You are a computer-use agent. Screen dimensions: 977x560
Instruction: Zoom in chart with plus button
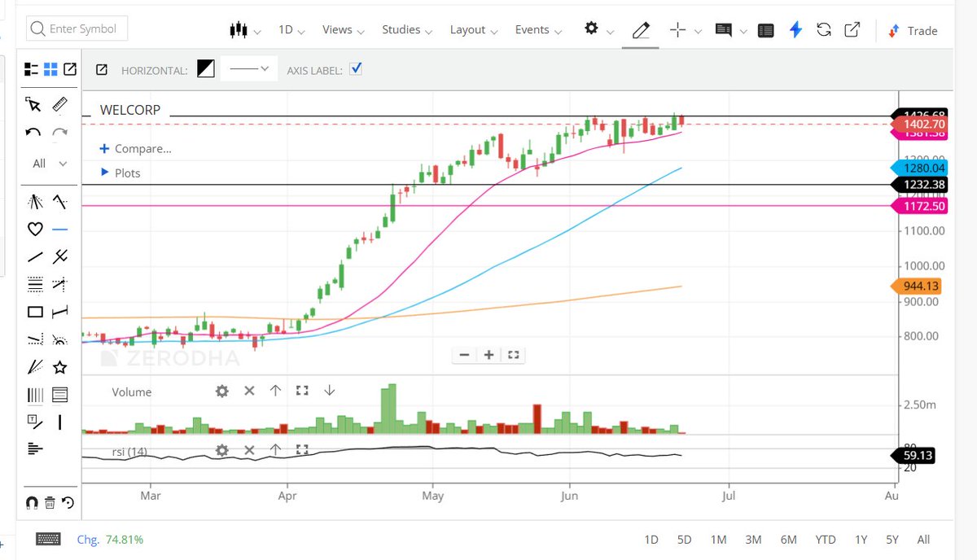click(x=488, y=355)
